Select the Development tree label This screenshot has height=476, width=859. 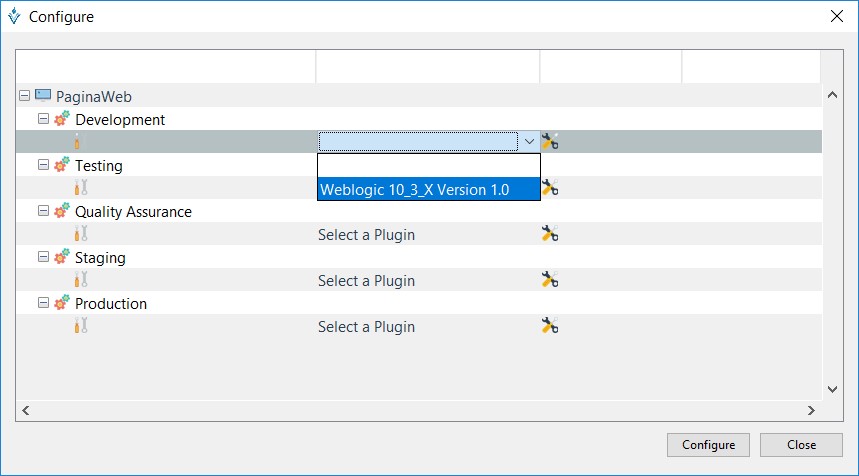(120, 119)
